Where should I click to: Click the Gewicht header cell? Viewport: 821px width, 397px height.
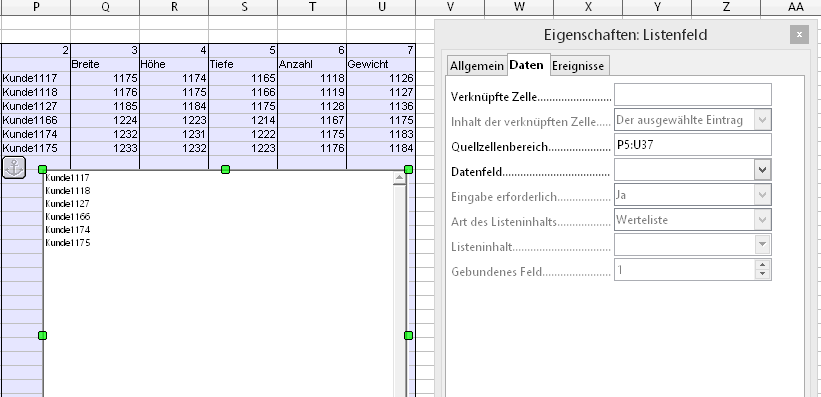382,64
